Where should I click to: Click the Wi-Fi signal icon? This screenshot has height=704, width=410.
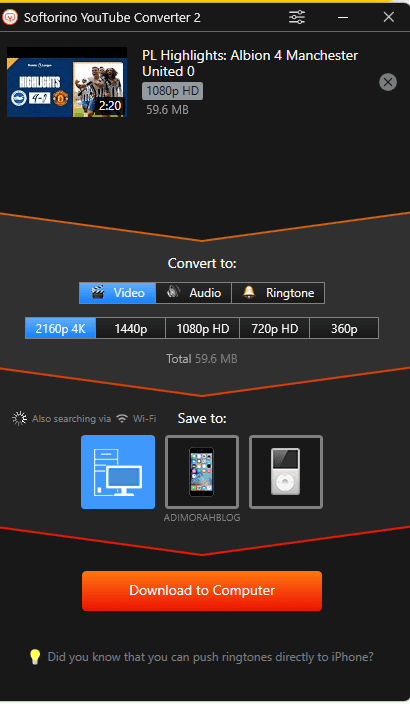pyautogui.click(x=122, y=418)
